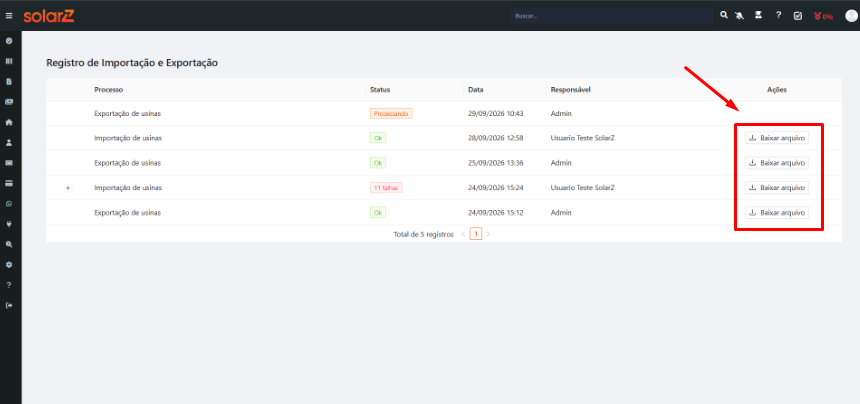Select the date 25/09/2026 13:36
This screenshot has width=860, height=404.
click(496, 163)
